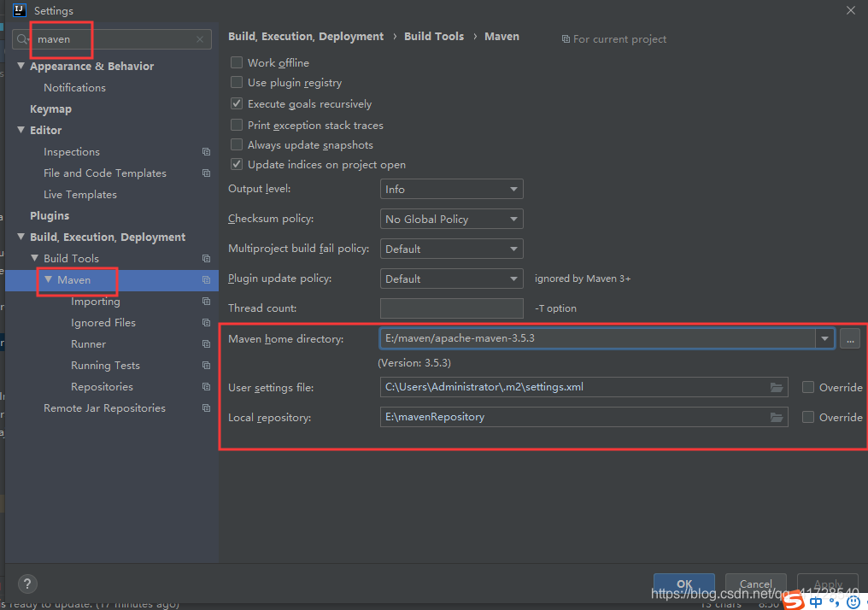Click the project-level icon beside Inspections
The width and height of the screenshot is (868, 610).
(x=206, y=152)
